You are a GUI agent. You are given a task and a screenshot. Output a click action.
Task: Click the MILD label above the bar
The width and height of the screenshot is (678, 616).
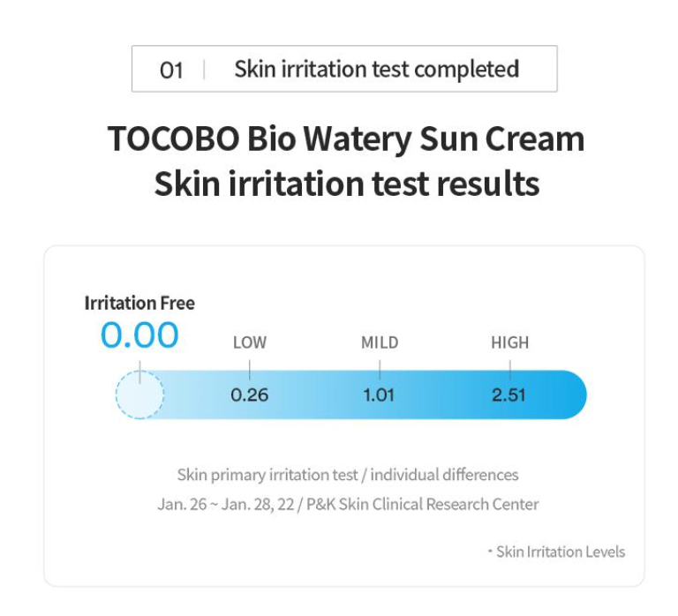click(x=380, y=342)
